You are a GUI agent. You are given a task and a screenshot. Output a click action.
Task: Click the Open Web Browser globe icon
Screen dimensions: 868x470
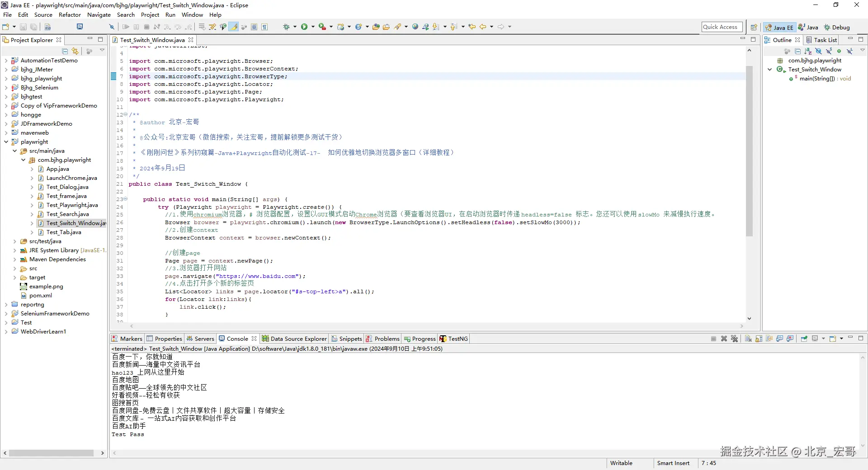tap(415, 27)
